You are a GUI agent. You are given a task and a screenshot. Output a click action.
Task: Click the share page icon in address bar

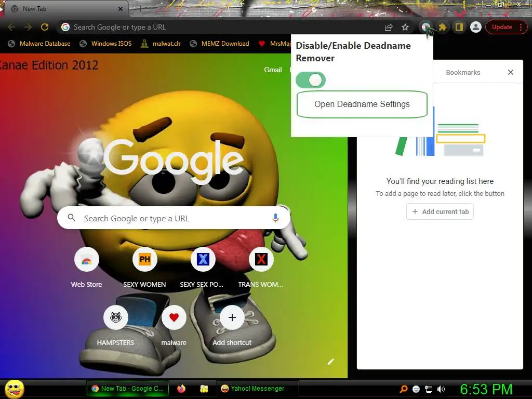click(389, 28)
